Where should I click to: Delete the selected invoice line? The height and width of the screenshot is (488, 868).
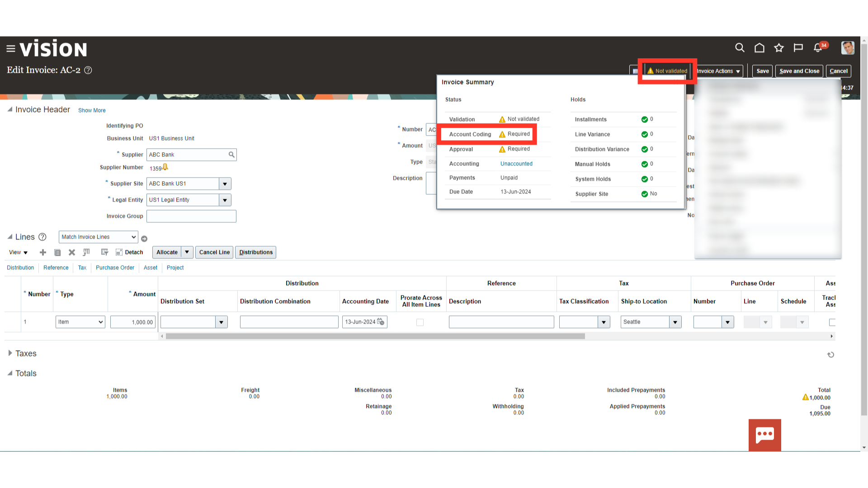72,252
